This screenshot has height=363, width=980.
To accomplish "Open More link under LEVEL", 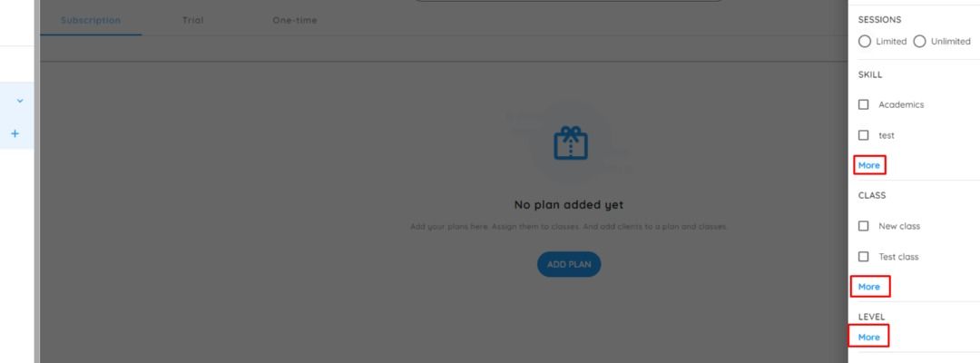I will (x=868, y=337).
